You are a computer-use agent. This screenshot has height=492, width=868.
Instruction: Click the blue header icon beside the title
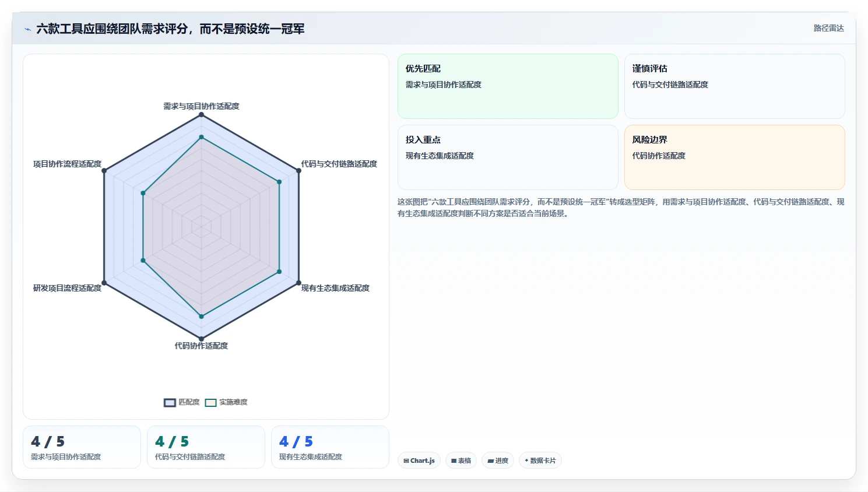27,29
